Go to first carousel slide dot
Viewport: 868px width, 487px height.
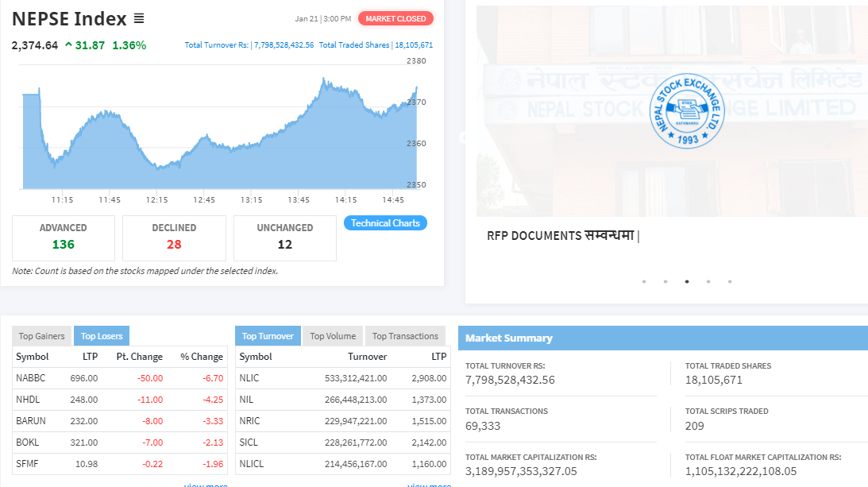coord(644,281)
